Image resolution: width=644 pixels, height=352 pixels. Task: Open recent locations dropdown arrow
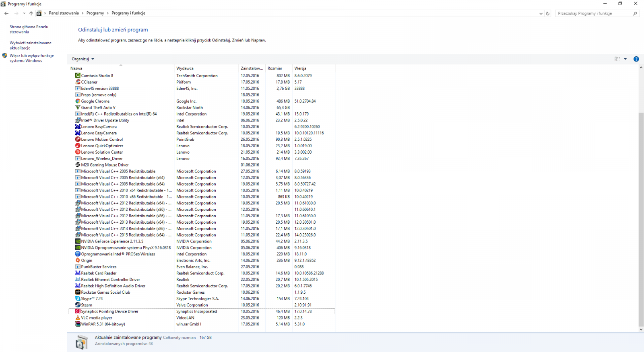click(x=24, y=13)
